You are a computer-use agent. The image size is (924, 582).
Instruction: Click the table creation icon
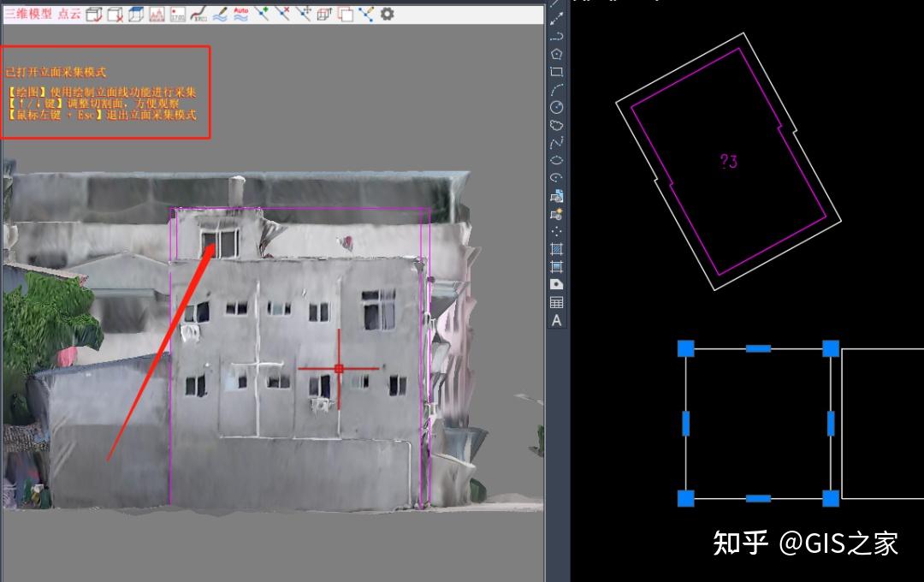click(557, 302)
